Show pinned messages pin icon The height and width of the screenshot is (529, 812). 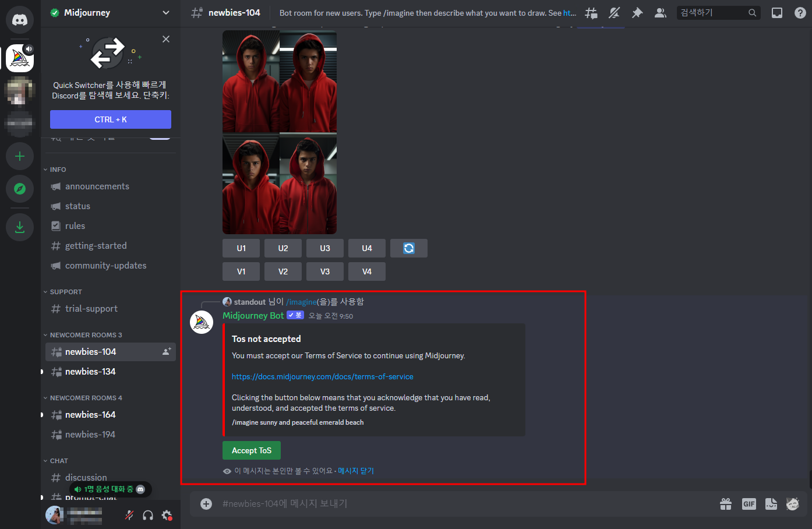pyautogui.click(x=637, y=13)
